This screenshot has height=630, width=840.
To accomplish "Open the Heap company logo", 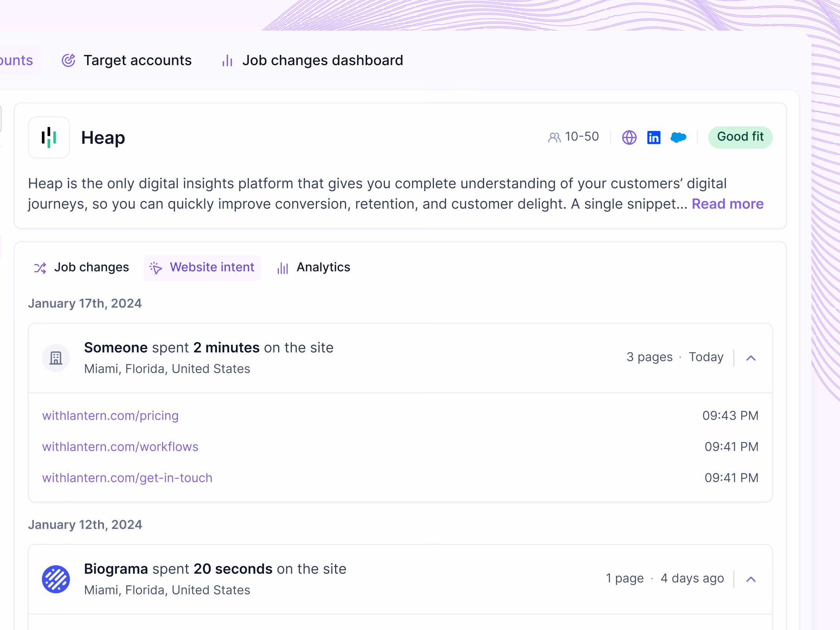I will point(49,138).
